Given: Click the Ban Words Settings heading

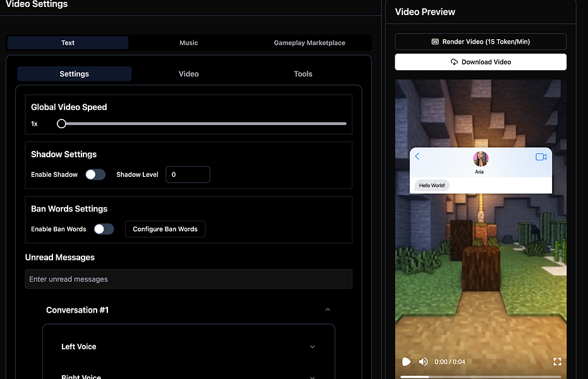Looking at the screenshot, I should click(69, 209).
